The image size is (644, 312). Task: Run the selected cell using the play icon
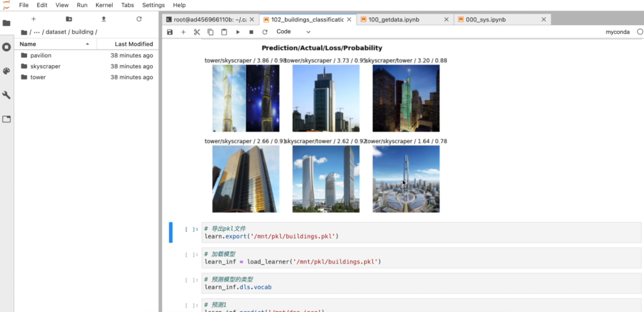pos(238,32)
